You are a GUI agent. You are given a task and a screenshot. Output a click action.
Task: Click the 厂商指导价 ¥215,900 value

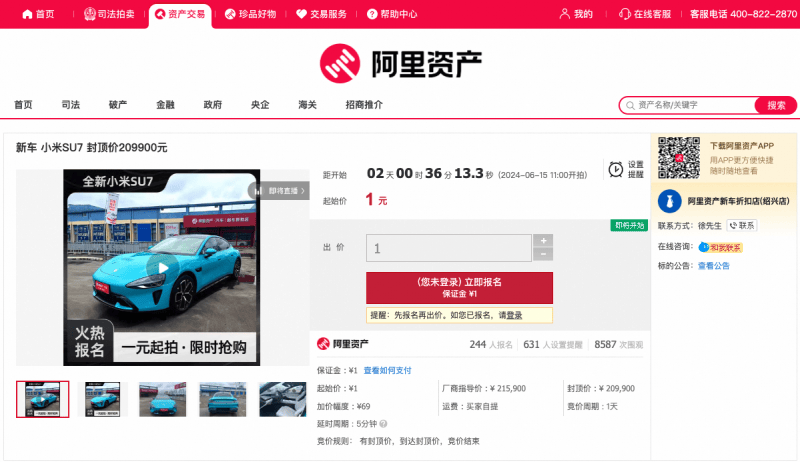pos(508,389)
